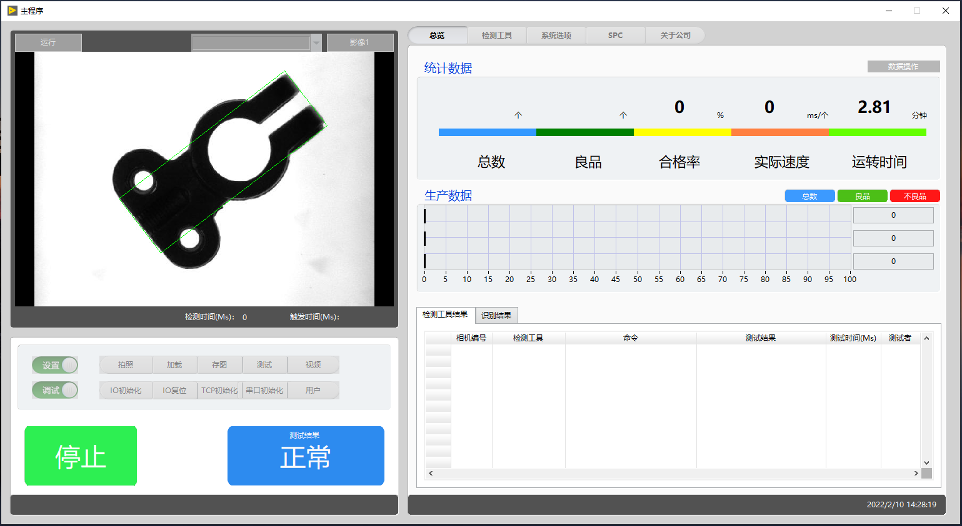Click the 拍照 (Capture) button
Image resolution: width=962 pixels, height=526 pixels.
click(x=124, y=365)
